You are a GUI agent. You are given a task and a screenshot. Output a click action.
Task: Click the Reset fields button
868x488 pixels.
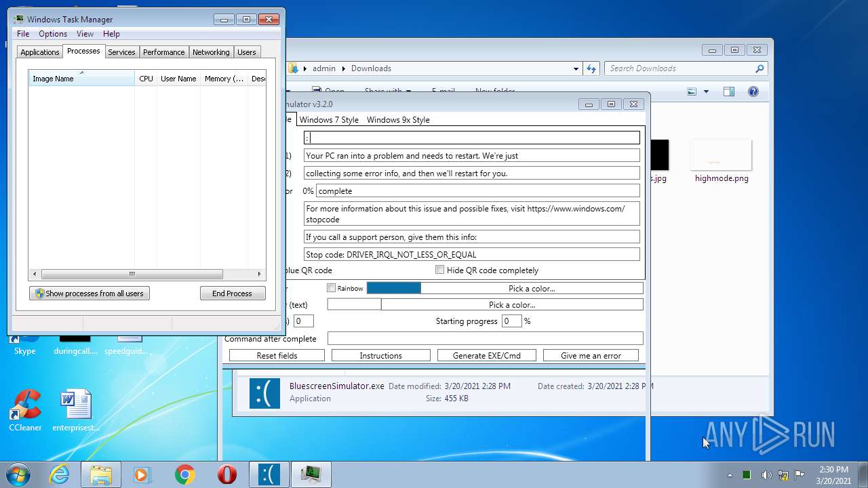277,355
